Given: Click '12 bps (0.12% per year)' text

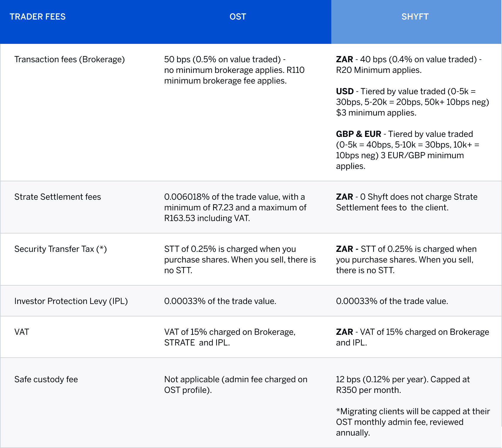Looking at the screenshot, I should (403, 385).
